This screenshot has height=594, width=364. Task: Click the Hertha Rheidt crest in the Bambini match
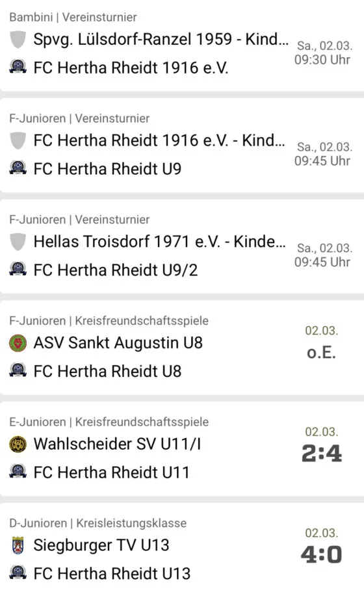click(x=18, y=67)
